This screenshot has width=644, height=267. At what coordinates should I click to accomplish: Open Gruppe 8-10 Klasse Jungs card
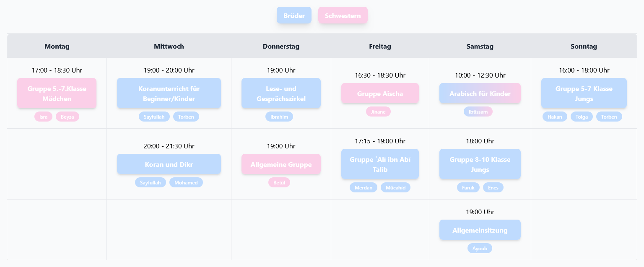pos(480,164)
